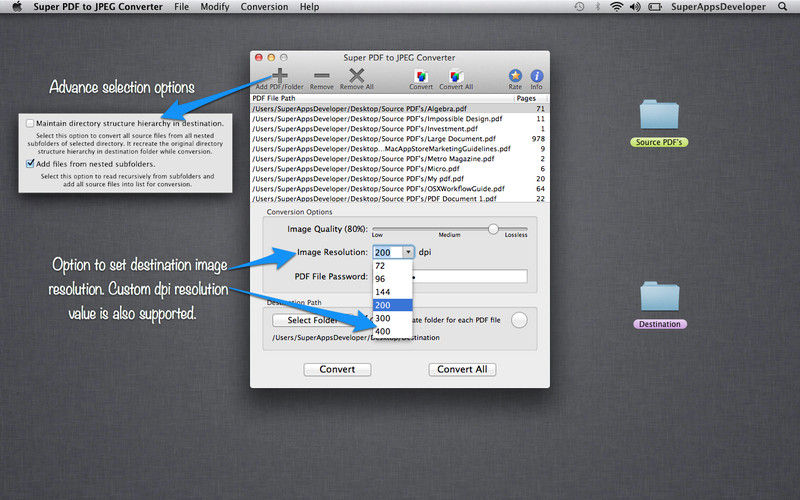The height and width of the screenshot is (500, 800).
Task: Click the Pages column header
Action: [531, 98]
